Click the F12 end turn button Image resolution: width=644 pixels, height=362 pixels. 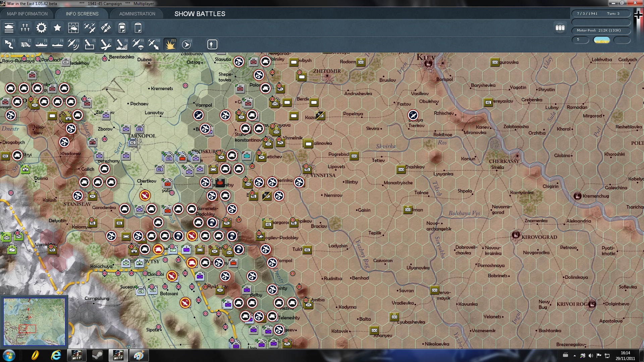186,44
